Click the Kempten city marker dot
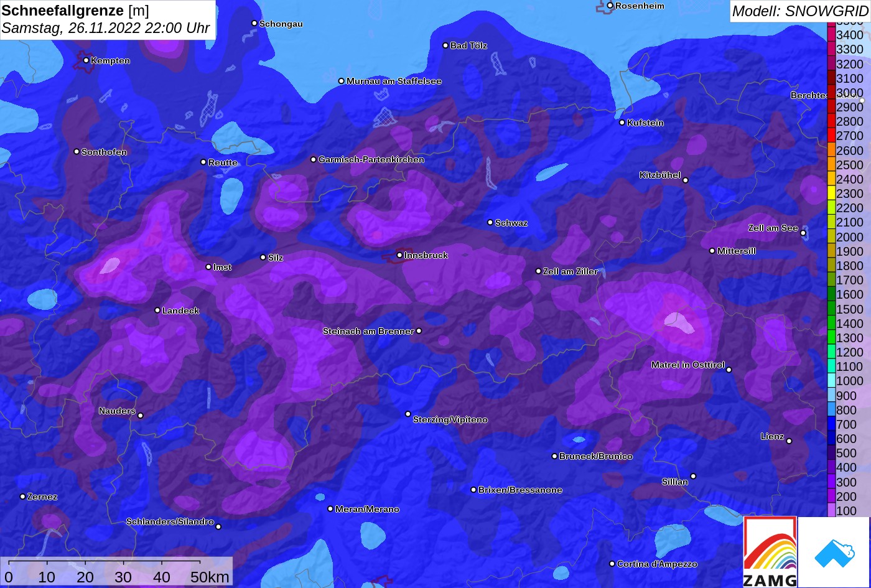 coord(86,60)
